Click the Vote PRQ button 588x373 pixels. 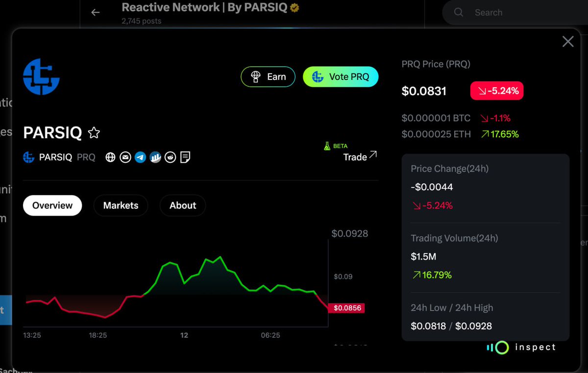click(x=341, y=77)
